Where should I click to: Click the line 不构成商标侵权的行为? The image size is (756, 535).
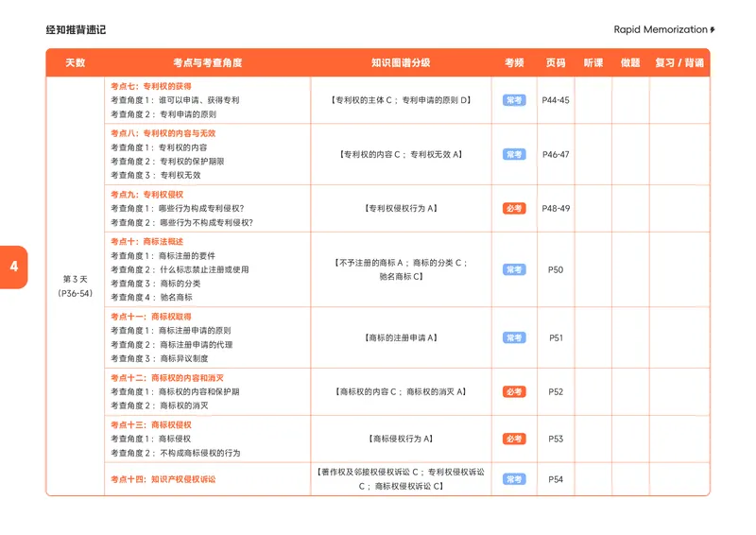click(x=200, y=453)
